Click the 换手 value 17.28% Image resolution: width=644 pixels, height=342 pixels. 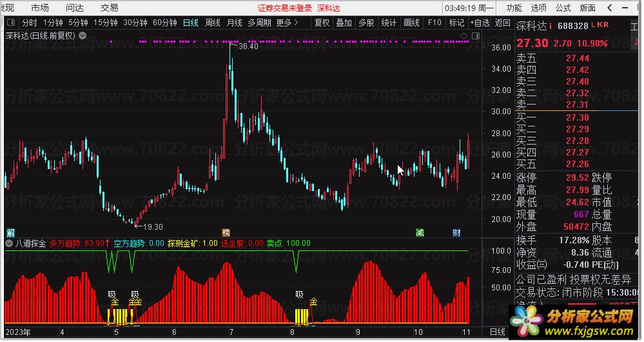click(x=574, y=240)
